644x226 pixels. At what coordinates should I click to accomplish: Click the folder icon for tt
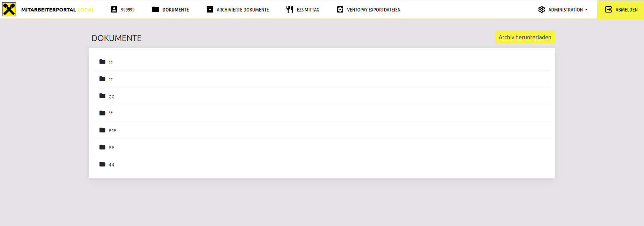pyautogui.click(x=102, y=62)
